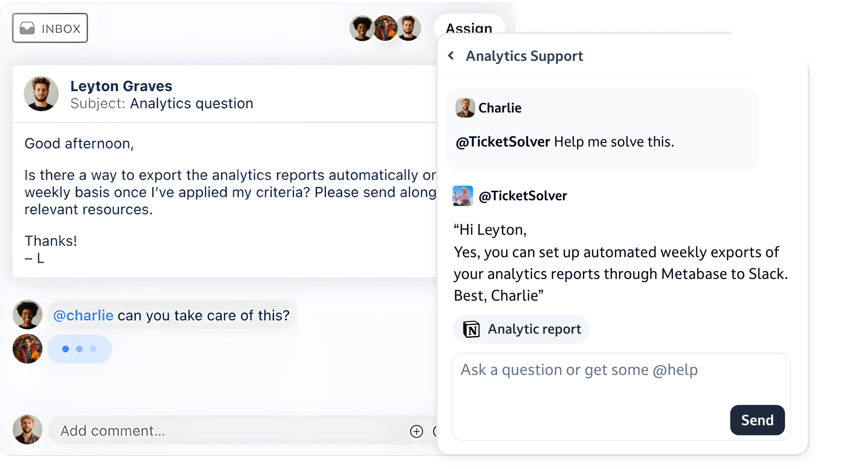Click the @TicketSolver mention in Charlie's message
This screenshot has height=469, width=868.
[x=503, y=141]
